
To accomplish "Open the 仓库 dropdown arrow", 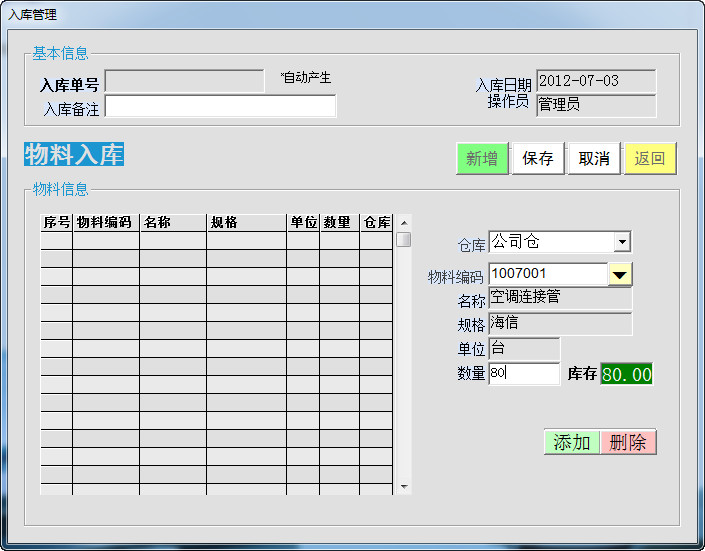I will click(622, 242).
